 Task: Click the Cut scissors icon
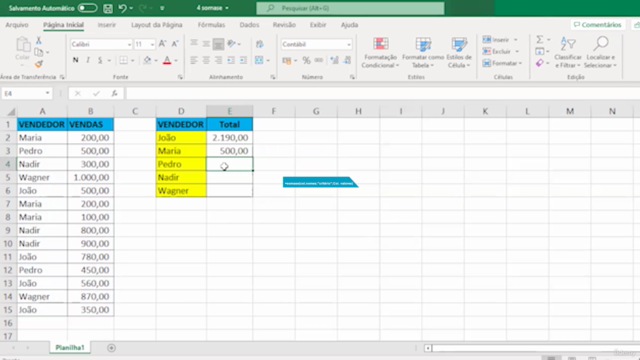point(39,40)
